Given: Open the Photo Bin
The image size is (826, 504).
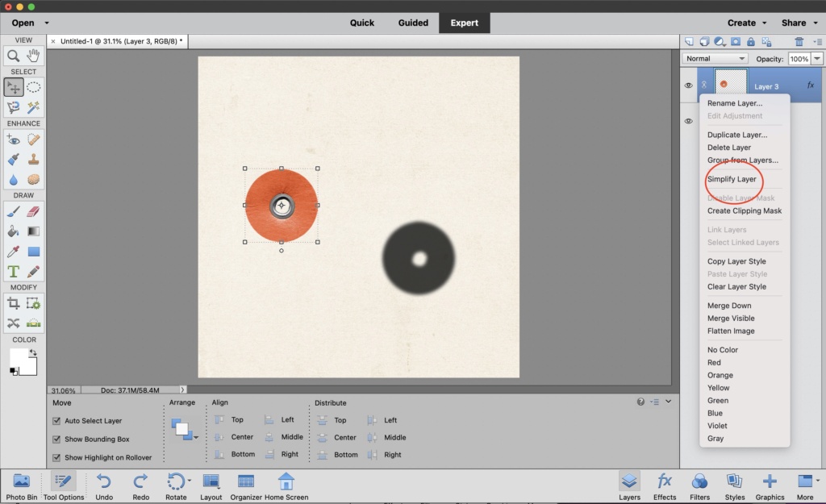Looking at the screenshot, I should [x=22, y=486].
